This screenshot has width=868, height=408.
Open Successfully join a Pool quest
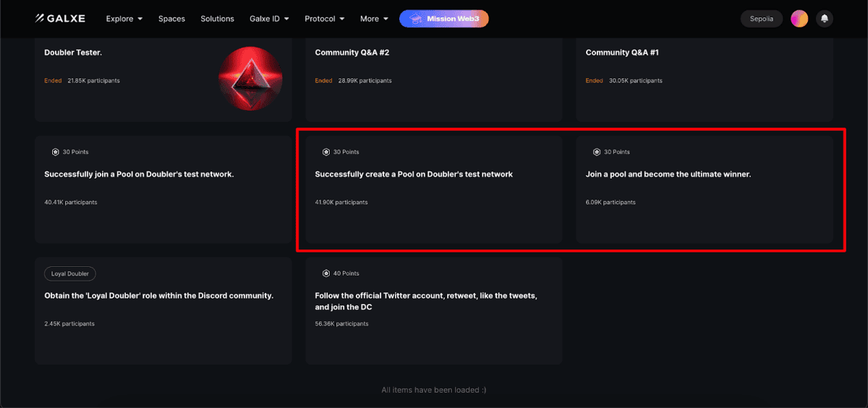pyautogui.click(x=163, y=189)
